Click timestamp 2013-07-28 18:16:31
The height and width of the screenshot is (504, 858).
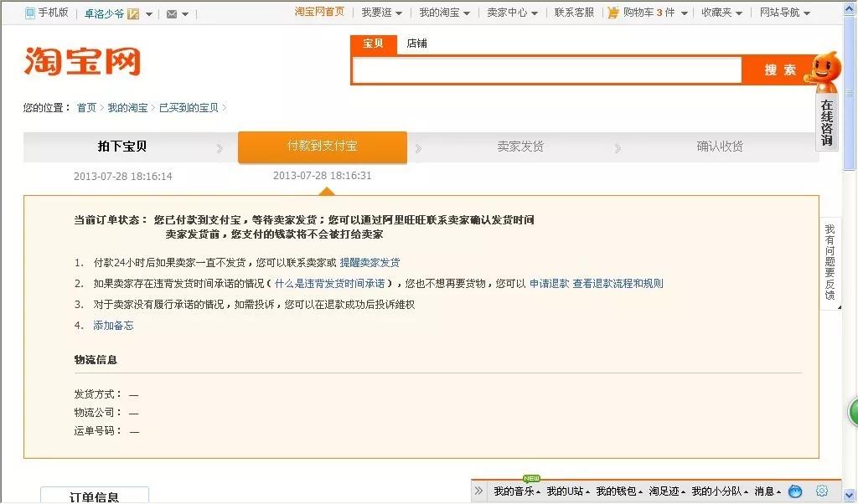[x=323, y=176]
